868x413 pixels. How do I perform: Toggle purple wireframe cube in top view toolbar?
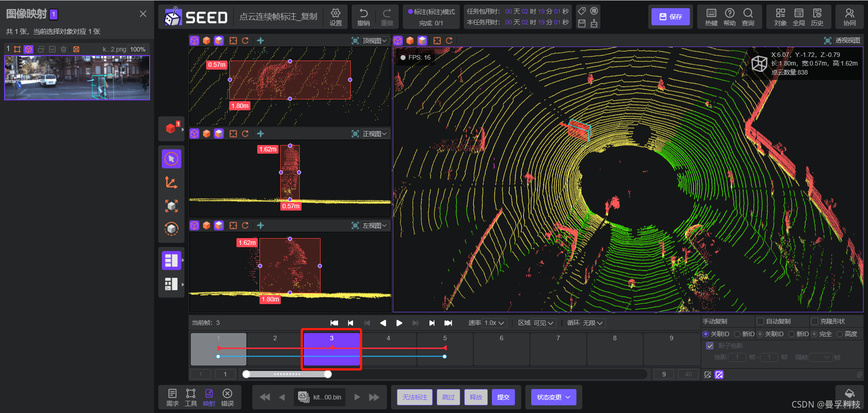(x=194, y=41)
